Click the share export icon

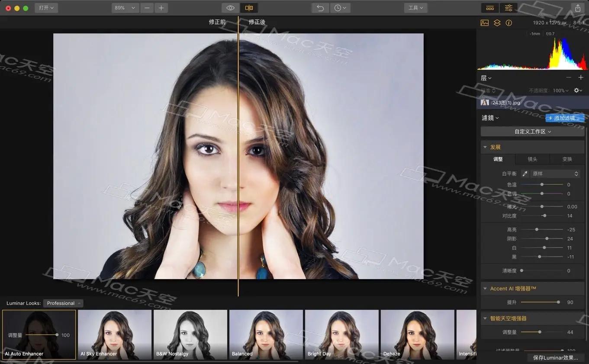[577, 8]
